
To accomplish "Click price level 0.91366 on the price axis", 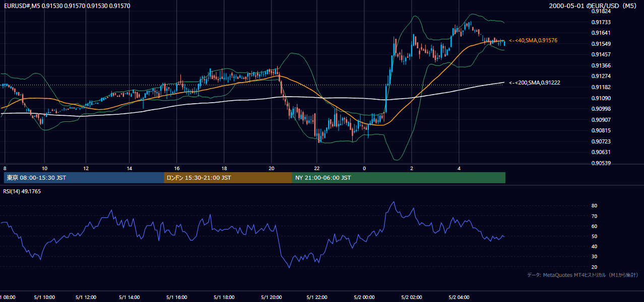I will click(601, 65).
